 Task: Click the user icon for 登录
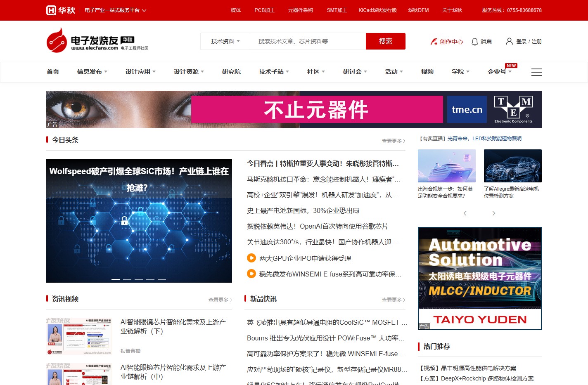tap(510, 41)
